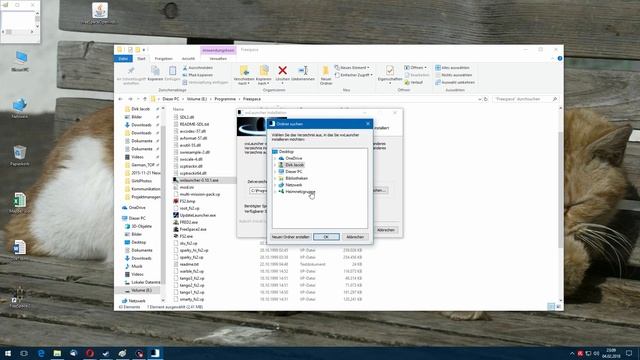Click the refresh icon beside the address bar
Viewport: 640px width, 360px height.
click(486, 99)
